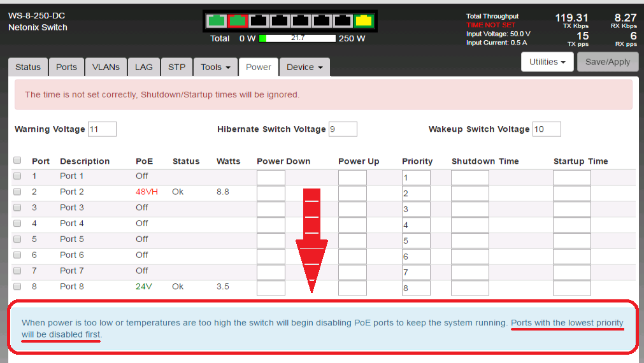Viewport: 644px width, 363px height.
Task: Open the Device dropdown menu
Action: click(304, 67)
